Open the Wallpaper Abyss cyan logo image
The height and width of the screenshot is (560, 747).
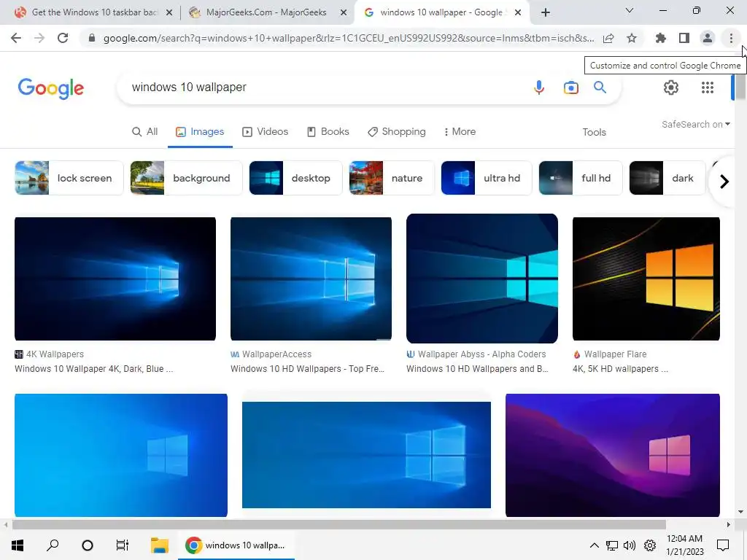pos(481,279)
